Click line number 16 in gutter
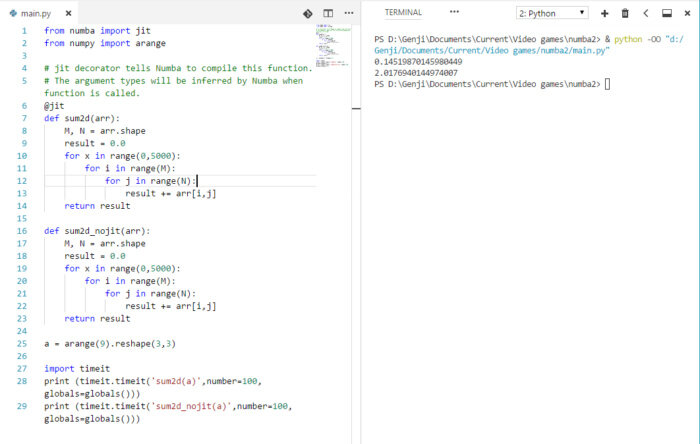The image size is (700, 444). (x=22, y=231)
